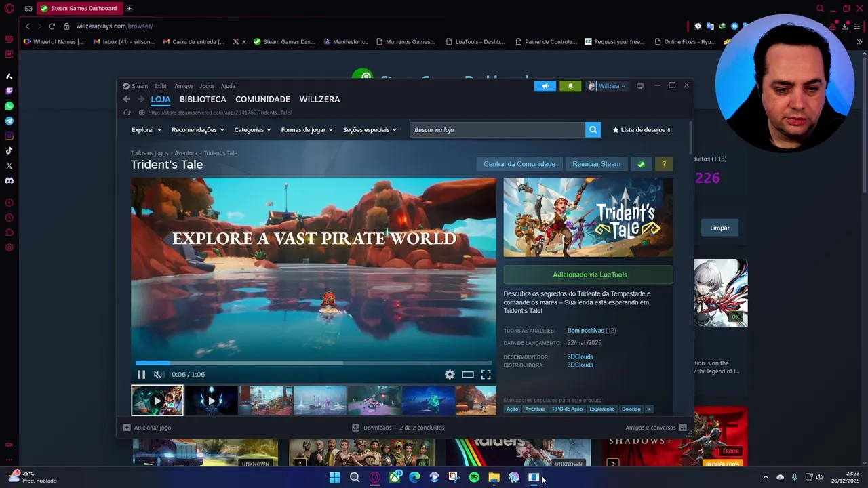
Task: Expand the Formas de jogar dropdown
Action: click(307, 129)
